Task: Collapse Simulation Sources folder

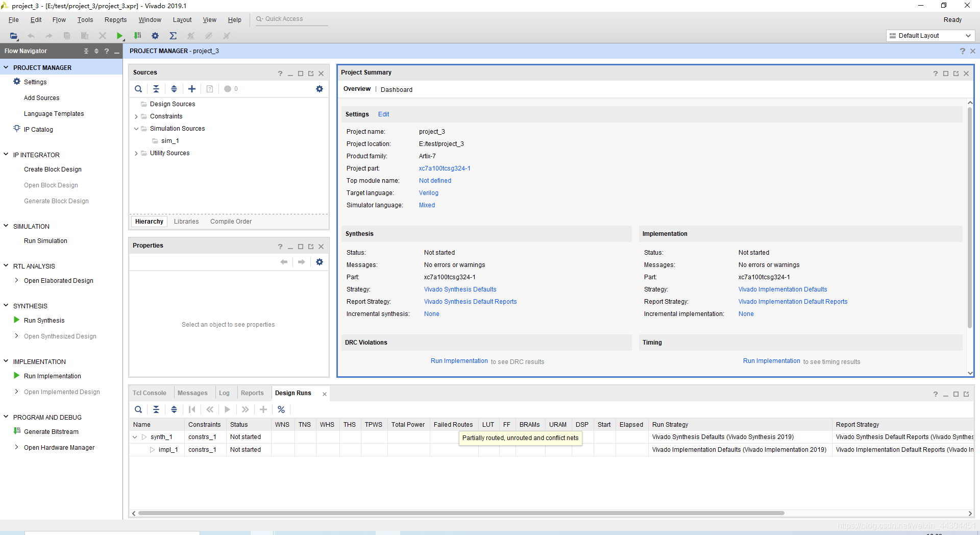Action: (136, 129)
